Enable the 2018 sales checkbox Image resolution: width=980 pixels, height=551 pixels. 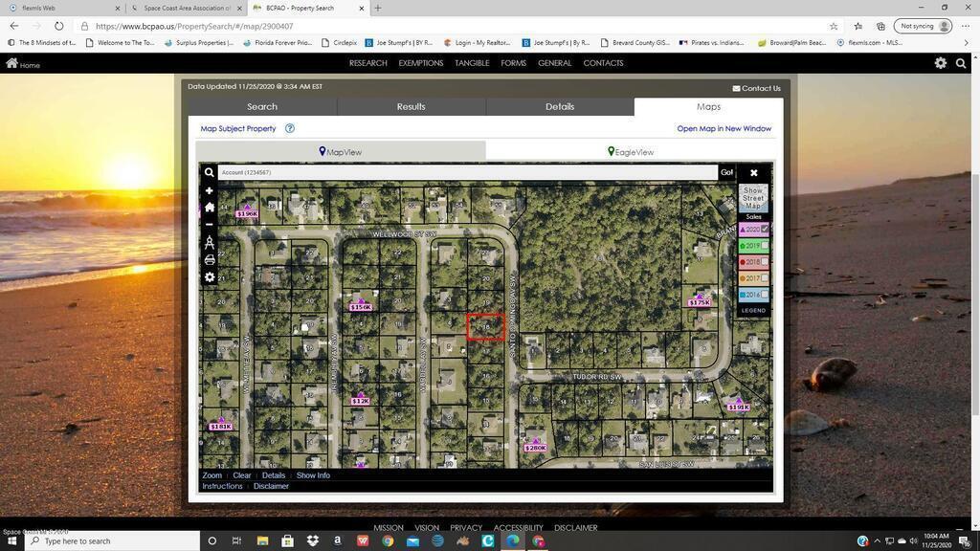(765, 262)
